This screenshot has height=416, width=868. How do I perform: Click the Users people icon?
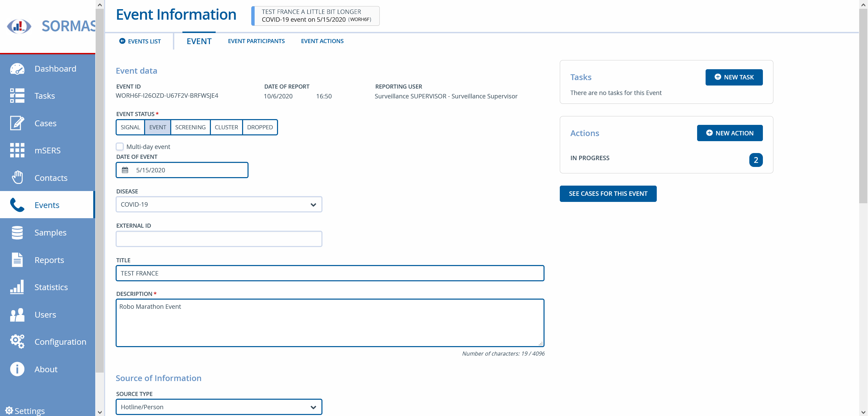pos(17,315)
